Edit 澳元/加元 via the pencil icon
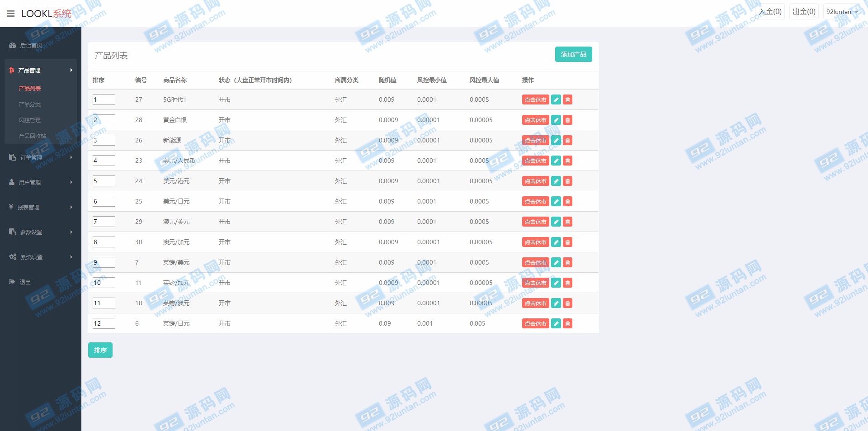Screen dimensions: 868x431 tap(556, 242)
